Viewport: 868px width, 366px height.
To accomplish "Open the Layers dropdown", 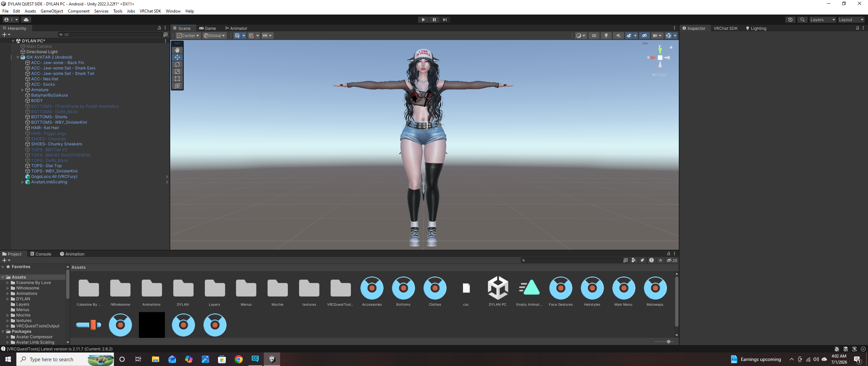I will [823, 20].
